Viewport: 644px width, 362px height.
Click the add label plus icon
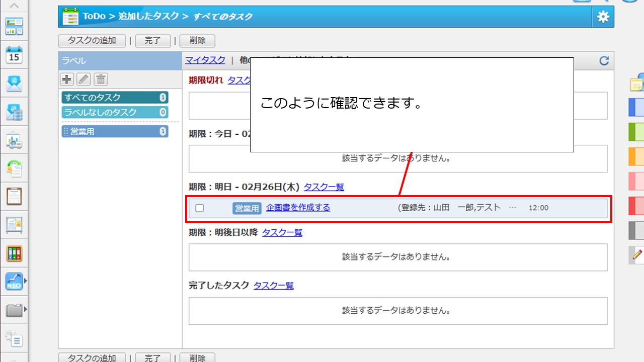(66, 79)
